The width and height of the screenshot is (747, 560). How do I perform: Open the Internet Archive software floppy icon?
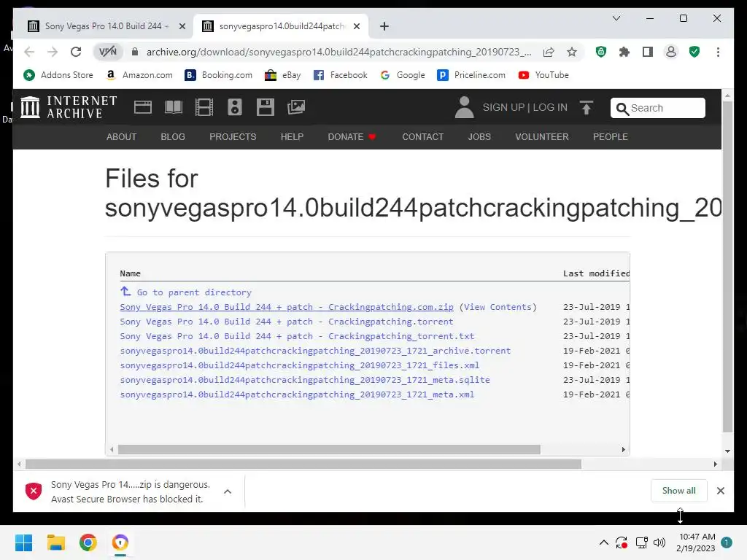pyautogui.click(x=266, y=107)
